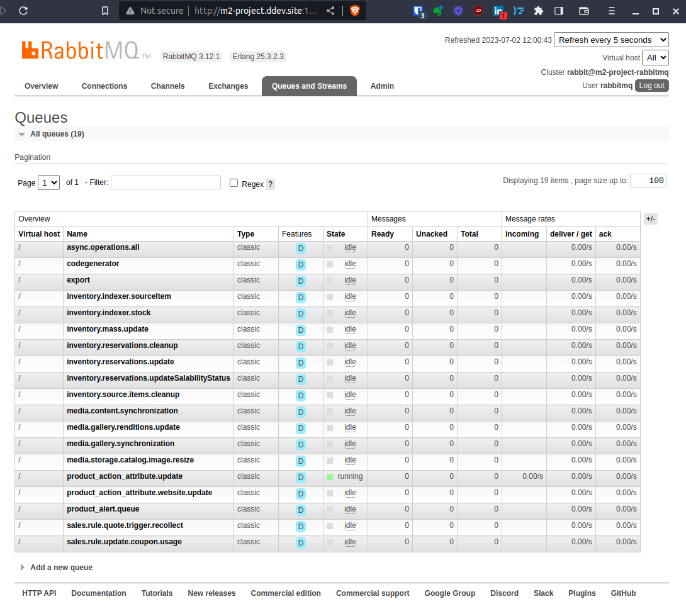Click the share icon in the address bar
Image resolution: width=686 pixels, height=616 pixels.
330,11
